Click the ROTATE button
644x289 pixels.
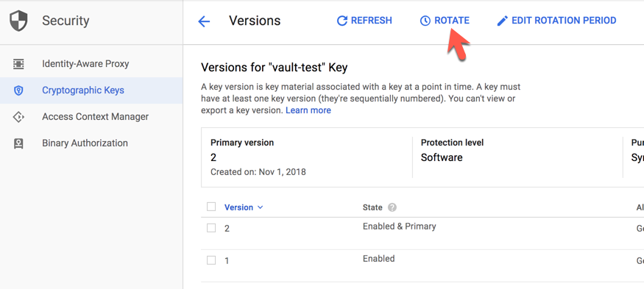tap(445, 21)
